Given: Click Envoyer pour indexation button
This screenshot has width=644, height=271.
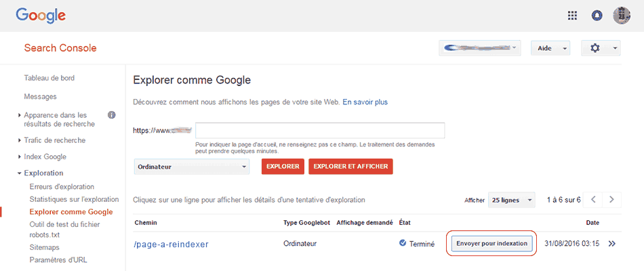Looking at the screenshot, I should pos(491,243).
